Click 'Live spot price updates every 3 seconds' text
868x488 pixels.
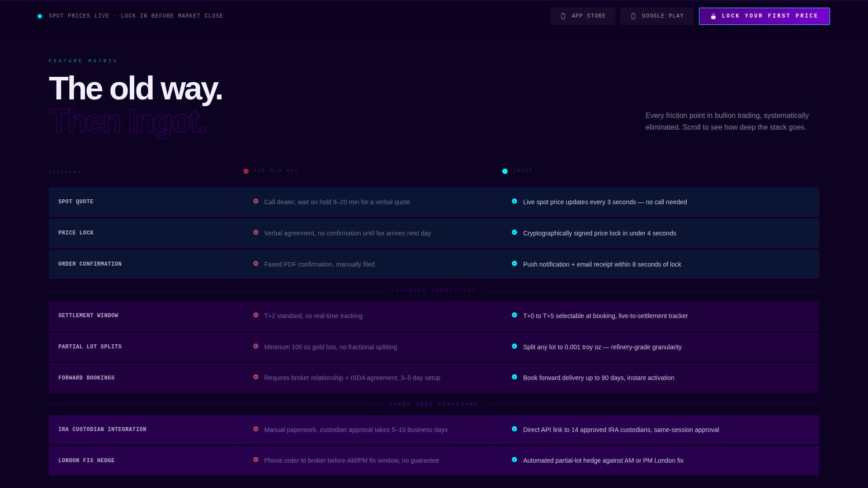coord(605,202)
